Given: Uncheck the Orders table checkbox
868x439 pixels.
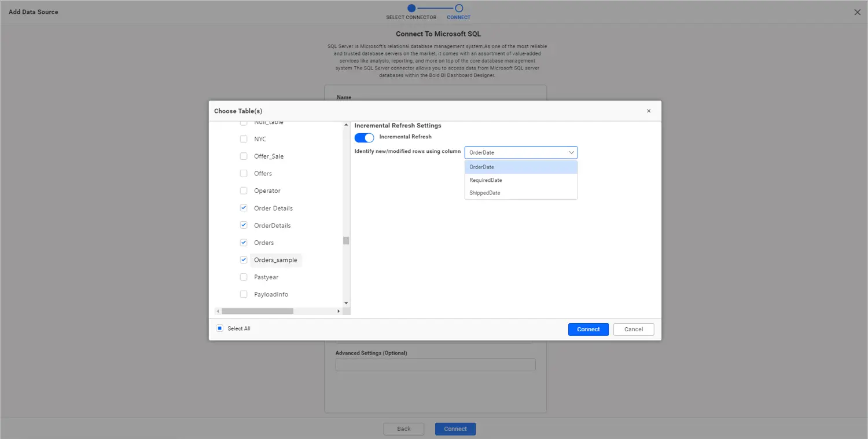Looking at the screenshot, I should (244, 243).
